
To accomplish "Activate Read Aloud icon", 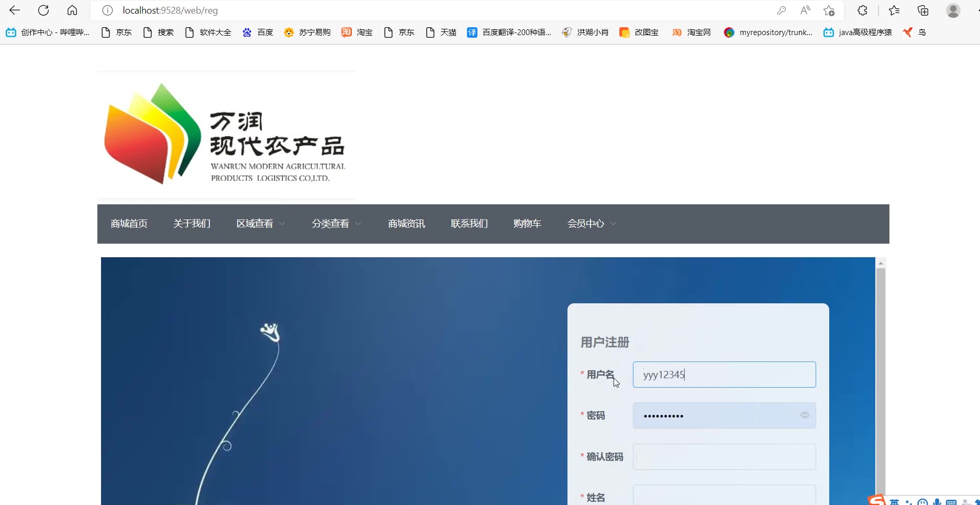I will pos(805,10).
